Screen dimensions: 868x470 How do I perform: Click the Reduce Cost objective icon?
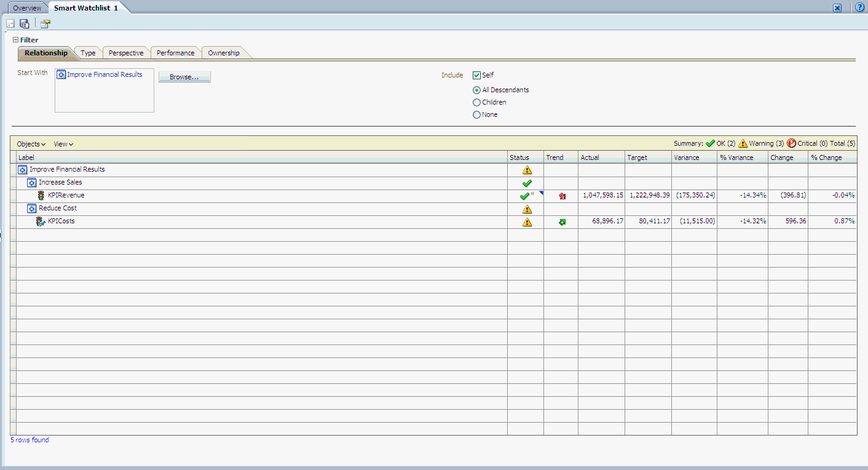pos(32,209)
